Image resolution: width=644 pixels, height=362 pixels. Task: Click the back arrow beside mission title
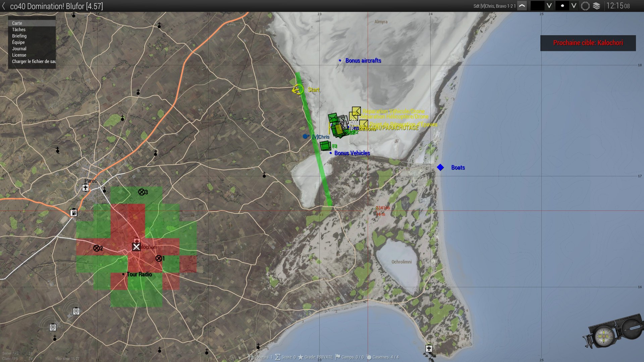(x=4, y=6)
